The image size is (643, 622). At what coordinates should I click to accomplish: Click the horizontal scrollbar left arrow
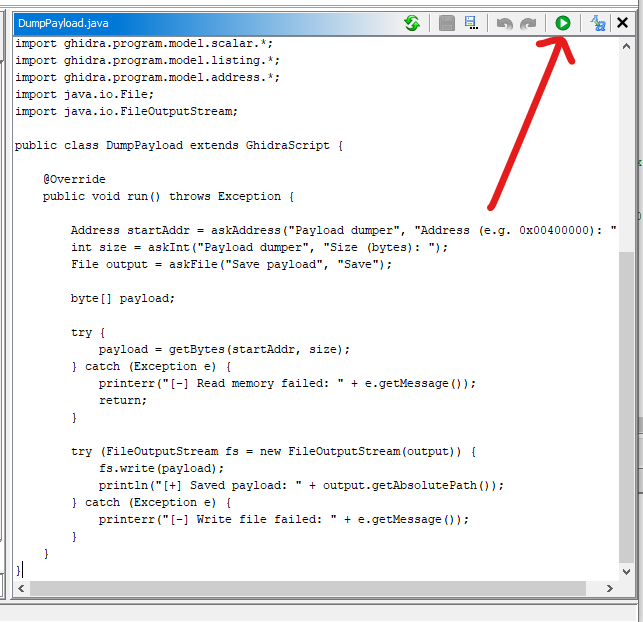tap(22, 588)
